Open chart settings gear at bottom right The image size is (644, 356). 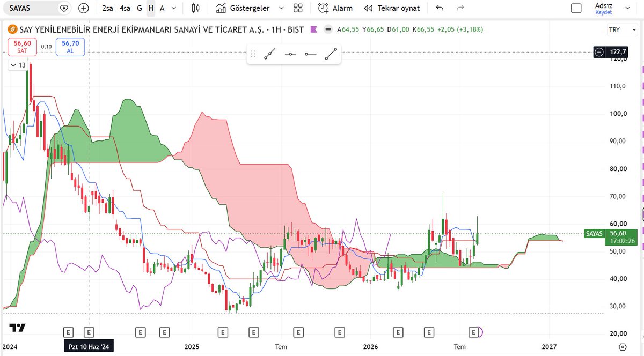tap(623, 347)
